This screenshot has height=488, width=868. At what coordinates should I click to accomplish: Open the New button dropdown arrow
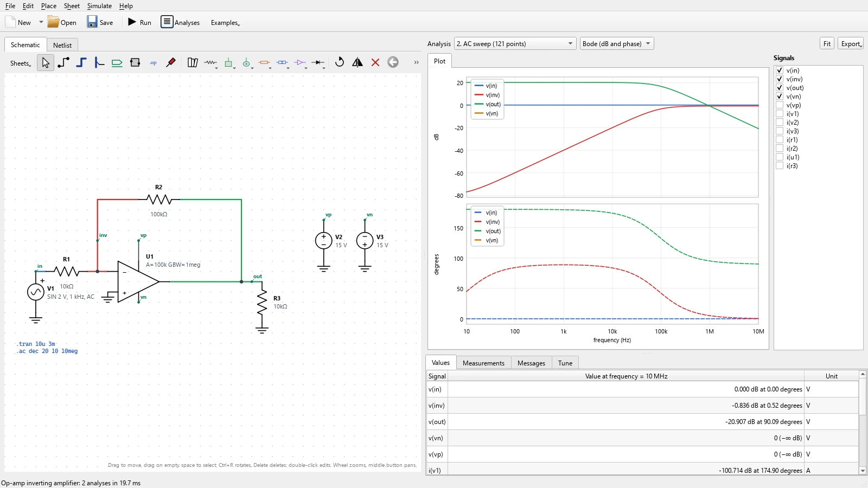[x=41, y=22]
